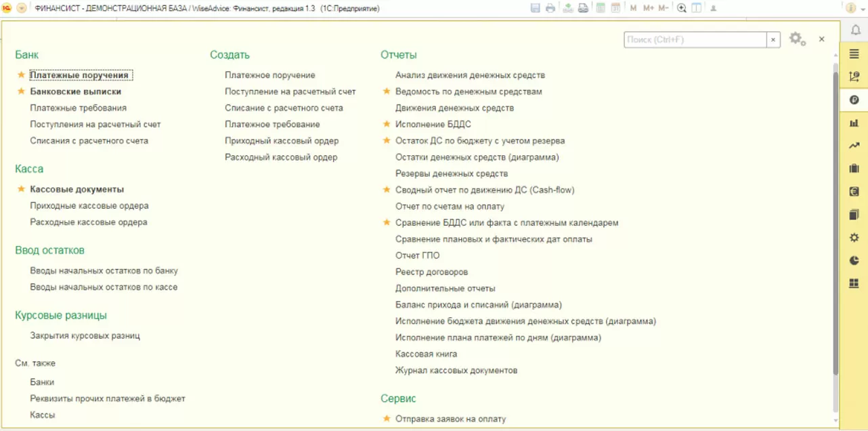Open navigation settings gear next to search

click(x=797, y=39)
